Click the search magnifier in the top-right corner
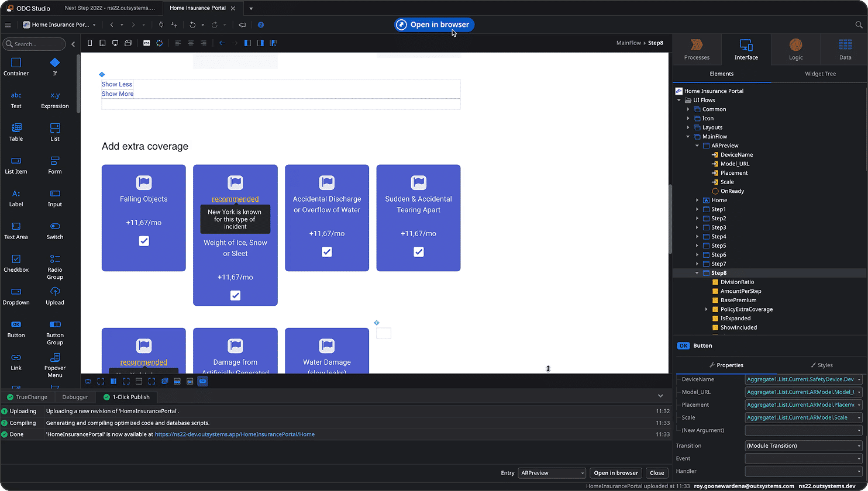Screen dimensions: 868x491 coord(859,25)
